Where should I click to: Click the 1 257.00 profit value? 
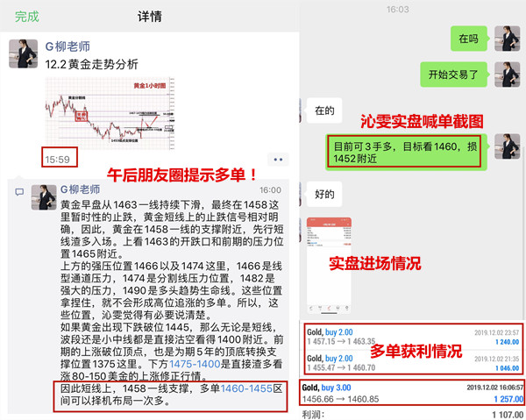[508, 399]
